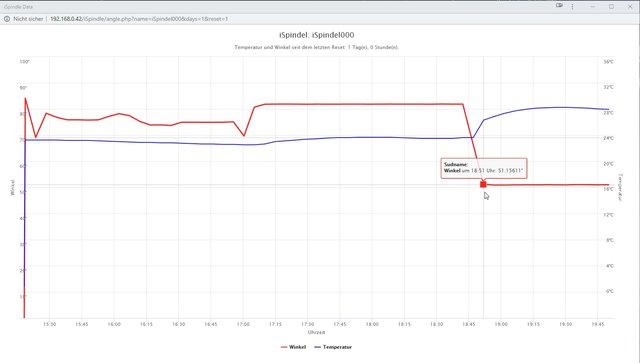Click the red square Winkel data marker
Screen dimensions: 640x363
tap(483, 185)
